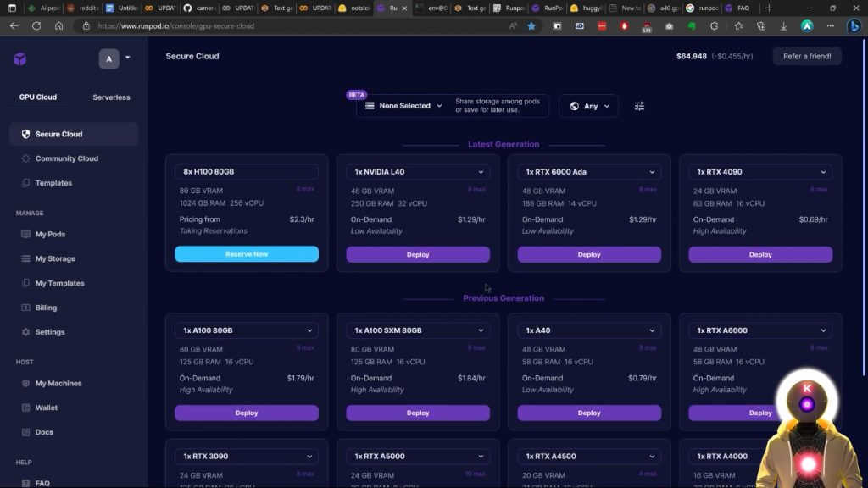This screenshot has height=488, width=868.
Task: Expand the 1x RTX 4090 dropdown
Action: (760, 171)
